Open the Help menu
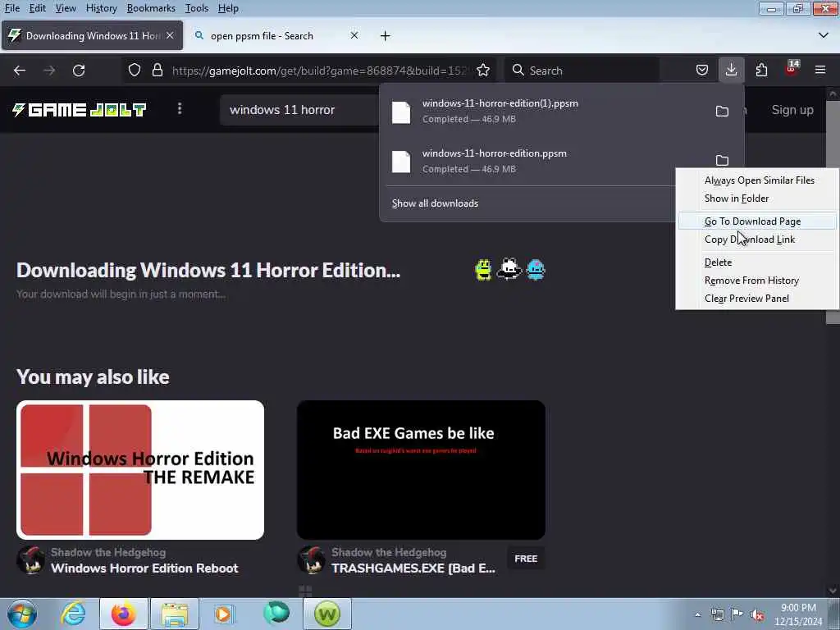Image resolution: width=840 pixels, height=630 pixels. pos(228,8)
